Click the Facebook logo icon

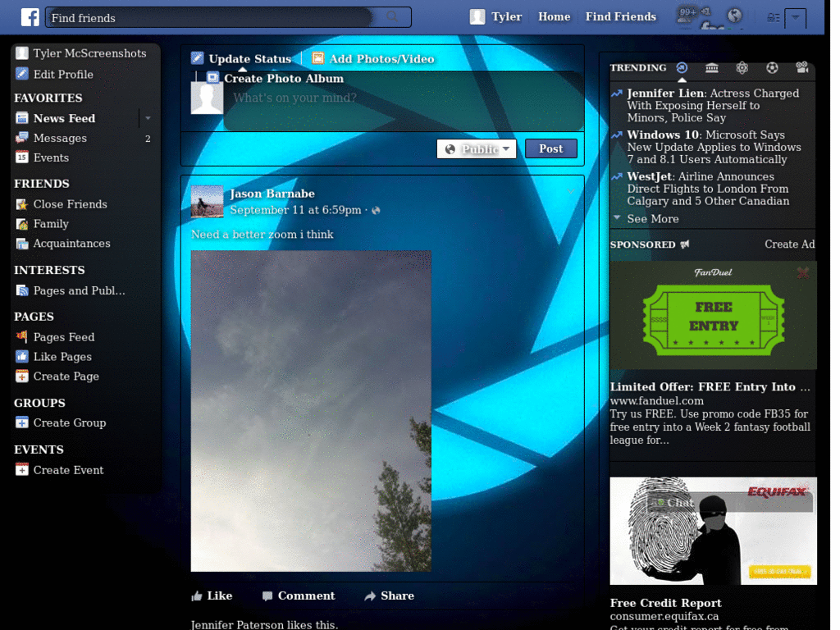coord(30,17)
